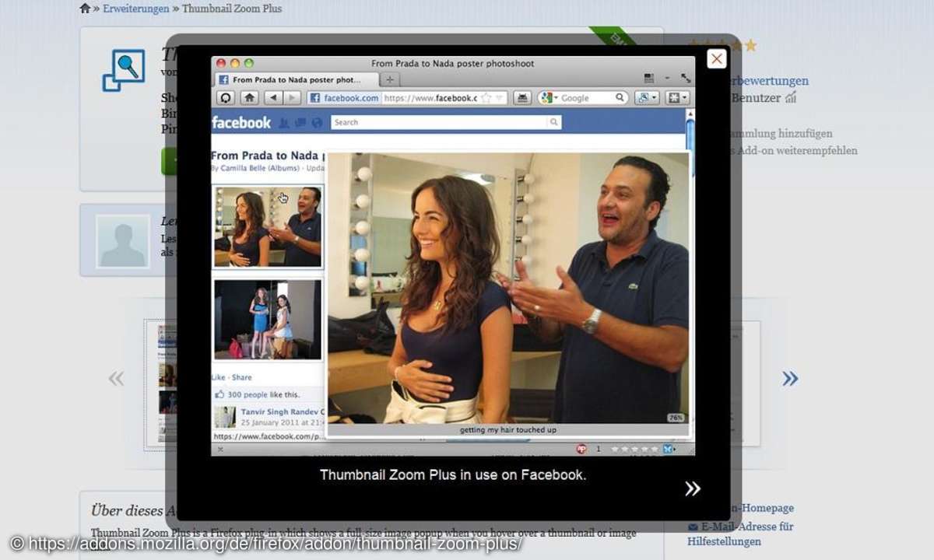Image resolution: width=934 pixels, height=560 pixels.
Task: Click the Firefox home toolbar button
Action: click(x=249, y=98)
